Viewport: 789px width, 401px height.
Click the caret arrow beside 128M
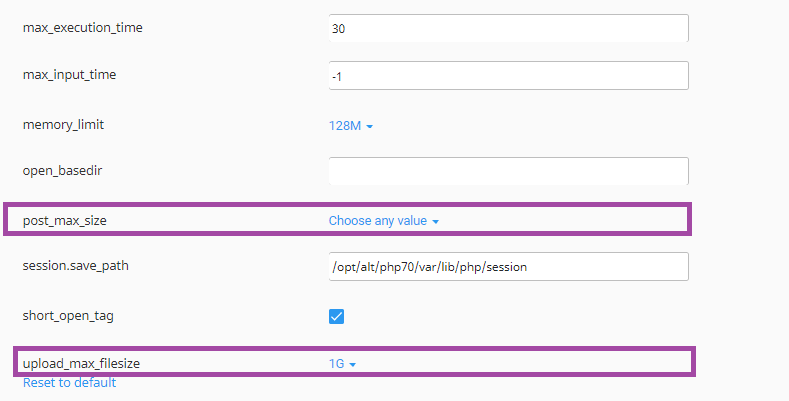click(x=369, y=127)
